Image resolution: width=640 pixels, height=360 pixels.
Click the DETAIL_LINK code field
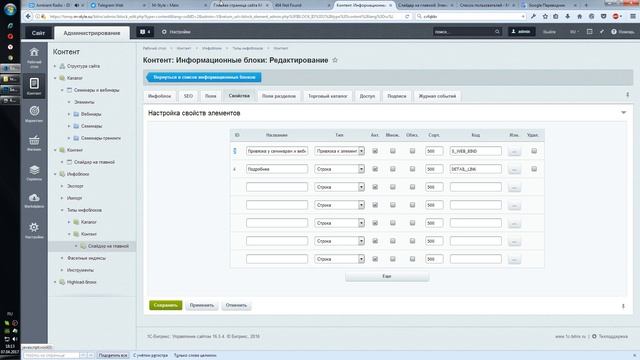point(476,169)
